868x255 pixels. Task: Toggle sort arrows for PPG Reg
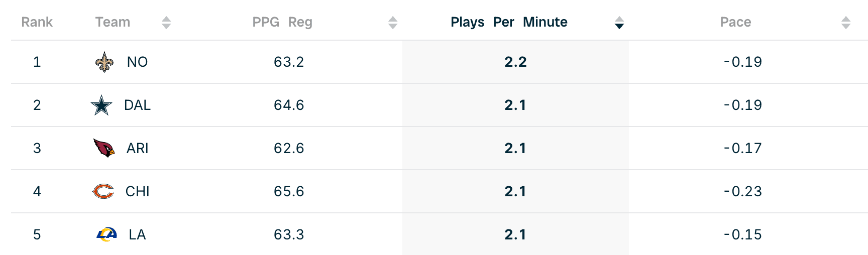(393, 23)
